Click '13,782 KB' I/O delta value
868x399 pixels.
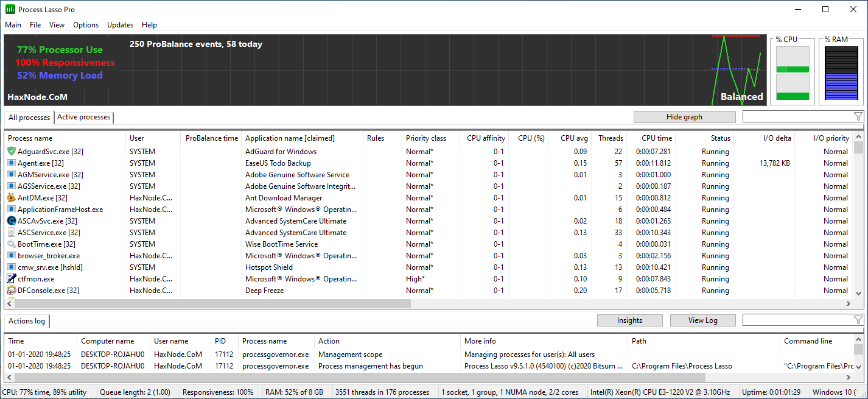point(775,163)
